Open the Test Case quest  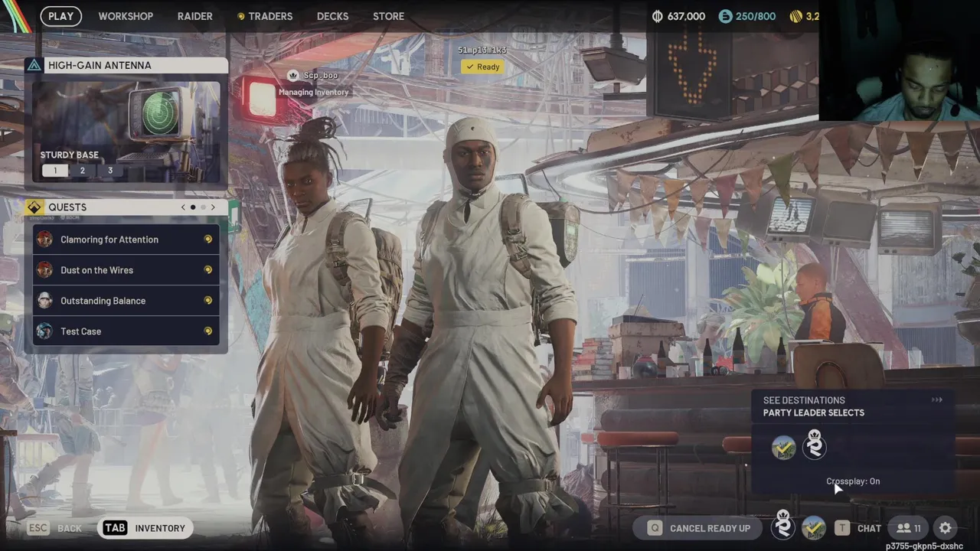point(126,331)
